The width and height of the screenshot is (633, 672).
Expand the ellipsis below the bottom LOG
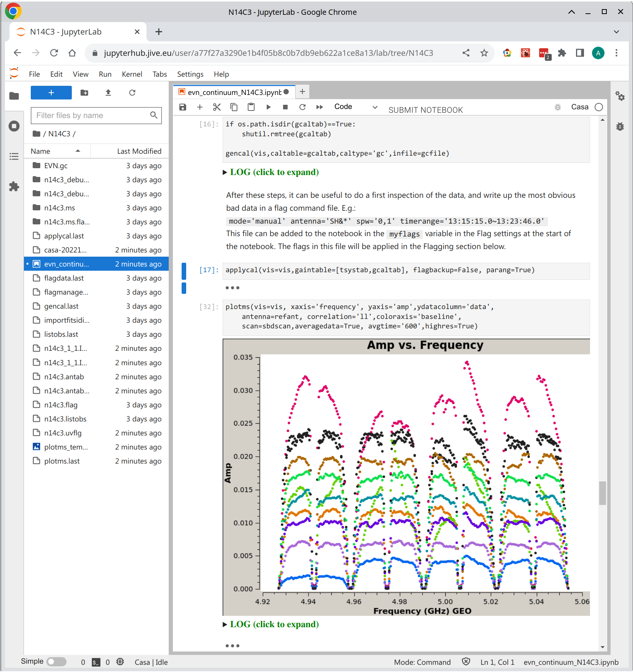(x=233, y=646)
